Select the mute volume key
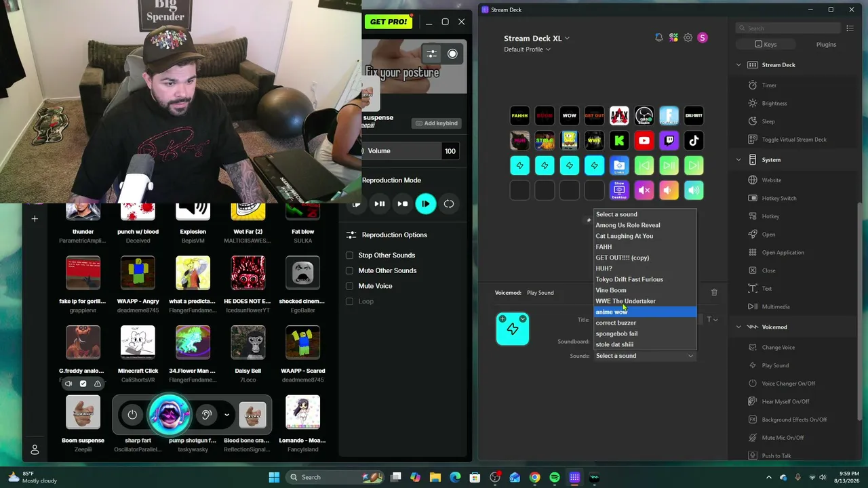Screen dimensions: 868x488 tap(644, 190)
